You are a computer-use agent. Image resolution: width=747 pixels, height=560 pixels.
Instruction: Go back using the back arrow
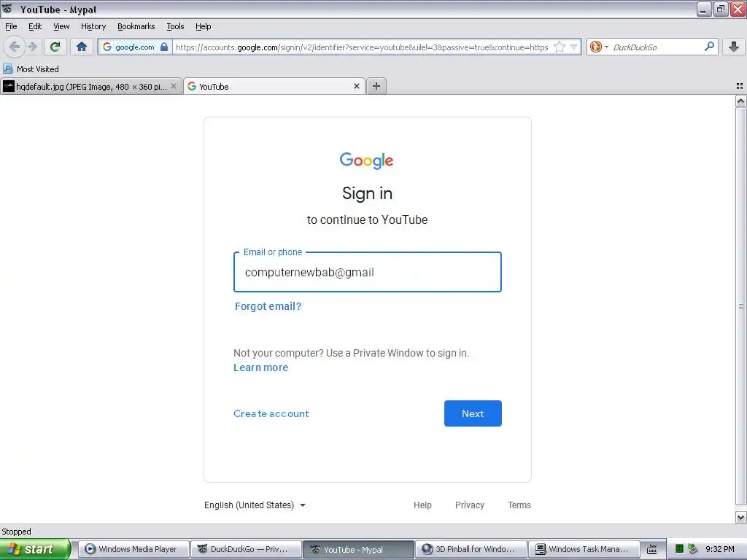pos(15,47)
